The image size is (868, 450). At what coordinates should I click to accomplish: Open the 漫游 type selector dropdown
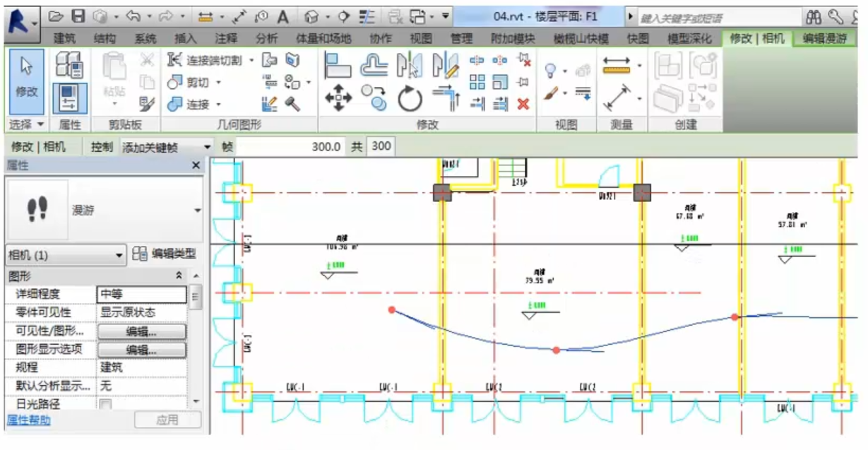click(x=197, y=211)
